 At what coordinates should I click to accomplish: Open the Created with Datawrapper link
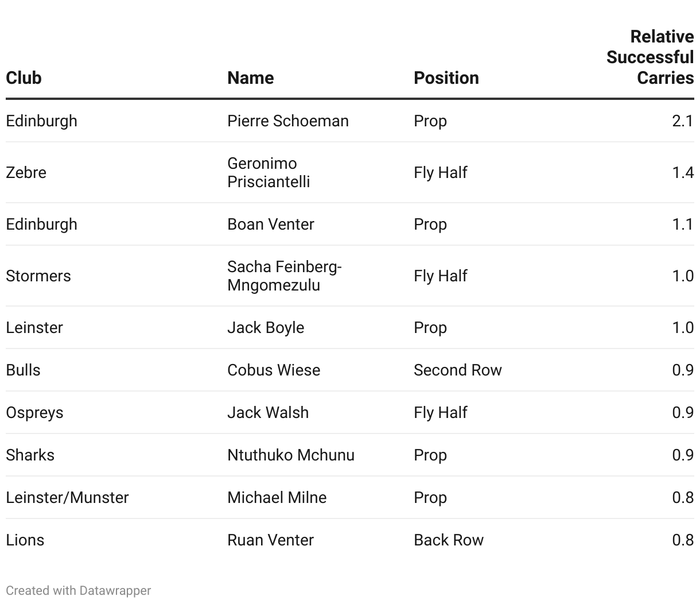click(79, 590)
